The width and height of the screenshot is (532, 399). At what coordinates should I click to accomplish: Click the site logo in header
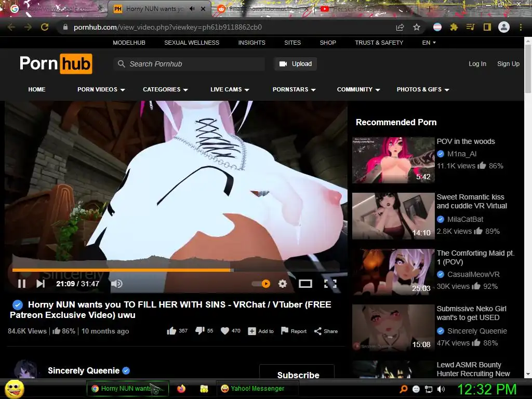56,63
